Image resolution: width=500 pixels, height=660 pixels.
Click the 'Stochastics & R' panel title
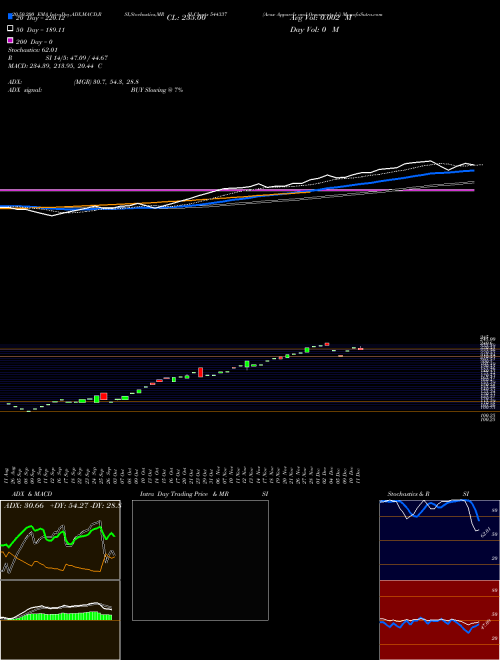coord(408,494)
